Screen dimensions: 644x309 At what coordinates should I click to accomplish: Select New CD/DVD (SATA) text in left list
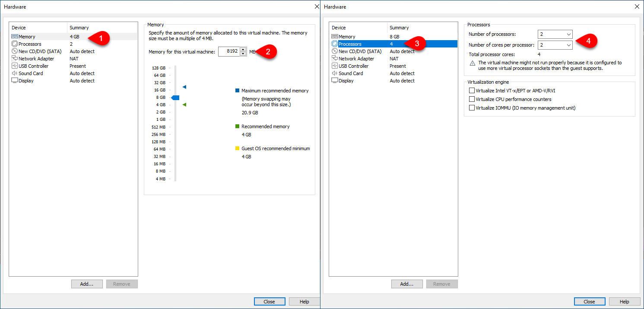[40, 51]
